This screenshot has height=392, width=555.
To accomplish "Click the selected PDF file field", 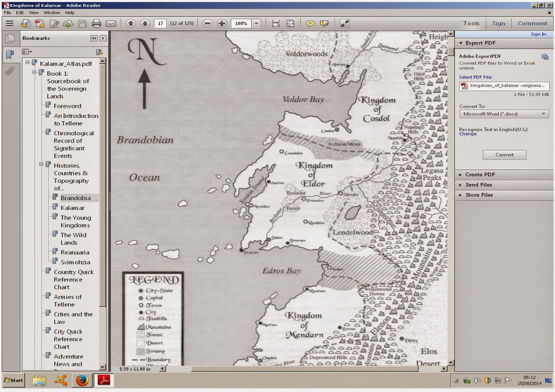I will [504, 86].
